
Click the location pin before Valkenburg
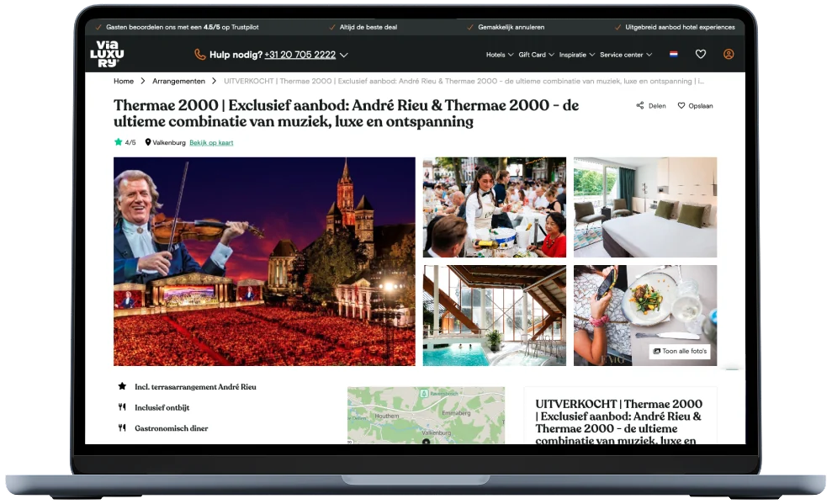tap(148, 142)
